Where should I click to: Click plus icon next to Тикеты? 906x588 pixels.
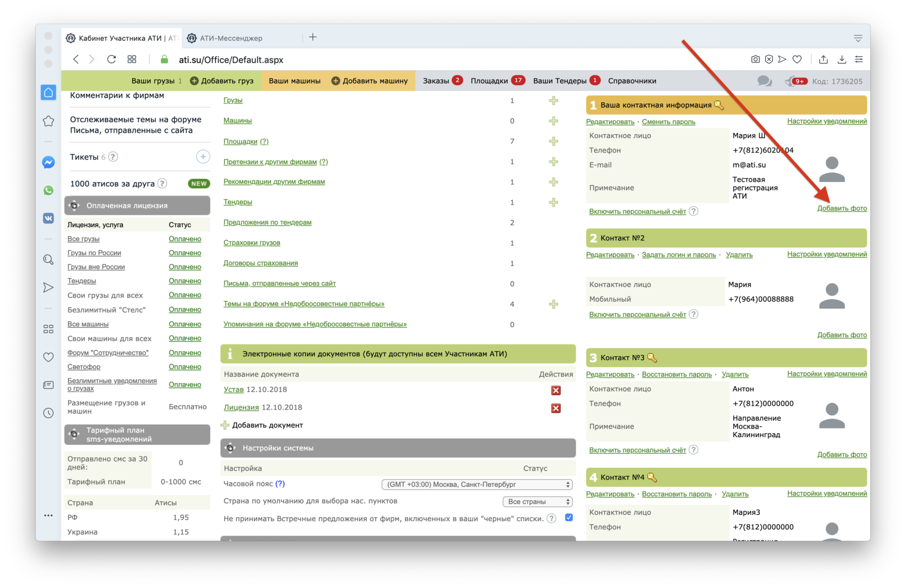203,157
